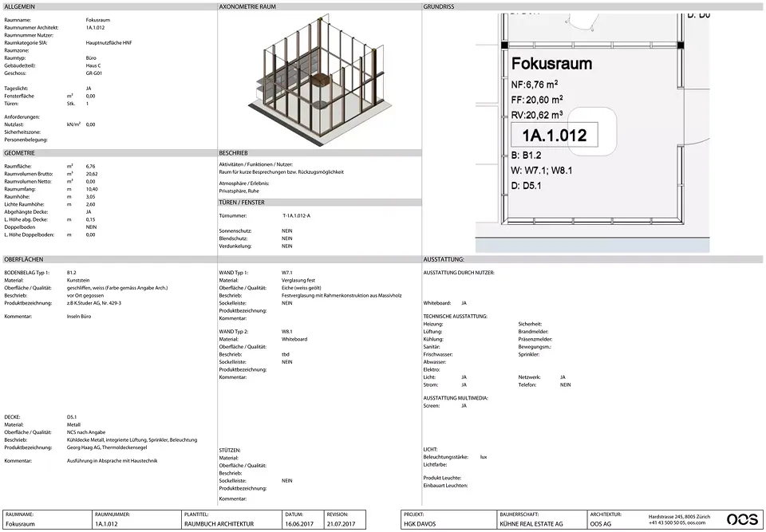This screenshot has height=532, width=766.
Task: Click the material 'Verglasung fest'
Action: pyautogui.click(x=298, y=281)
